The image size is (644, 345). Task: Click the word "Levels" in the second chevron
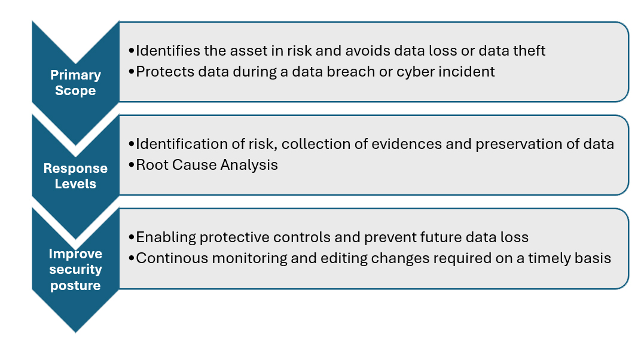[75, 184]
